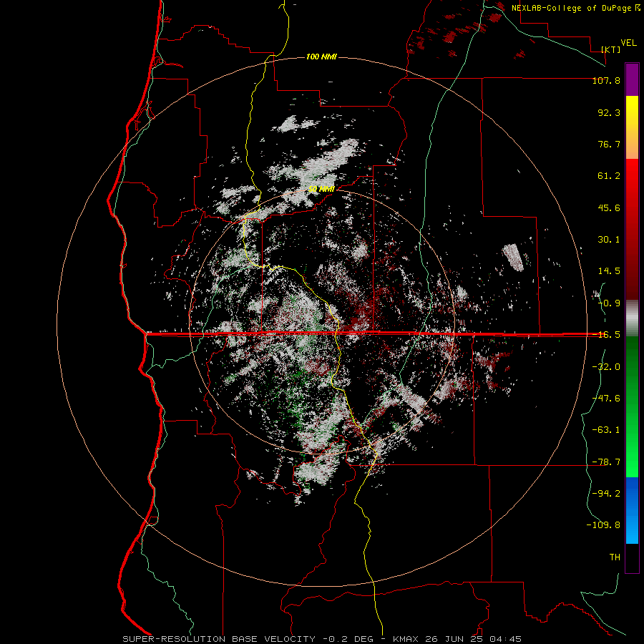Click the 45.6 velocity scale value

click(x=609, y=208)
